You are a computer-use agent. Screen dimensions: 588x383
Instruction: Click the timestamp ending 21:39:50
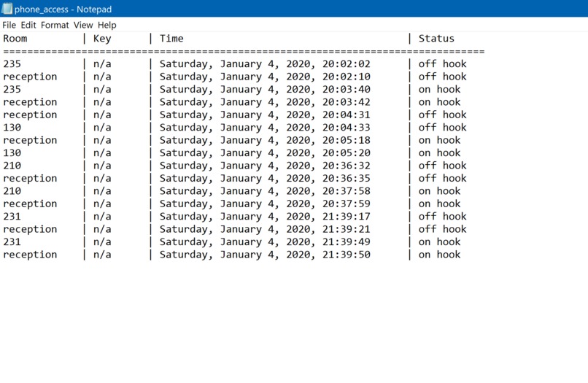(265, 255)
